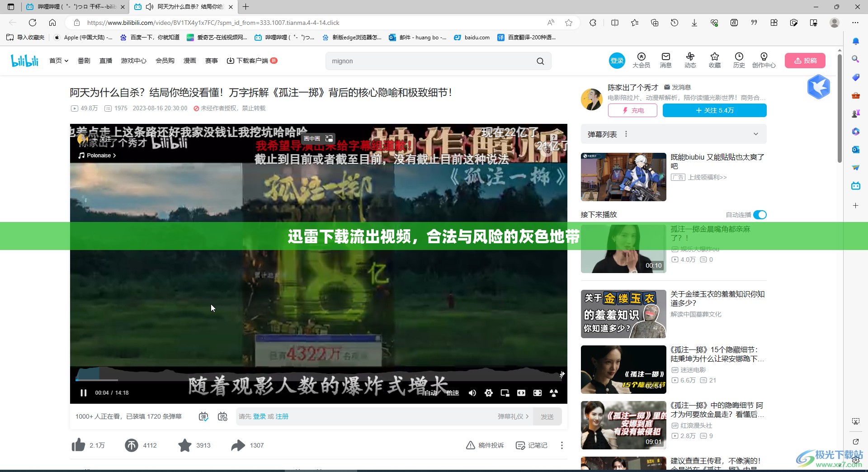The width and height of the screenshot is (868, 472).
Task: Open 会员购 from the nav bar
Action: point(165,61)
